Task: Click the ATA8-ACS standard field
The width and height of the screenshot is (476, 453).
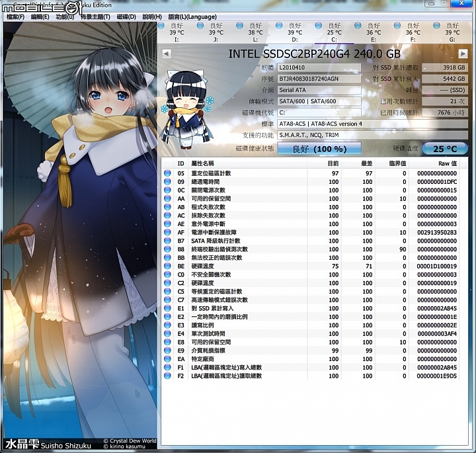Action: click(372, 124)
